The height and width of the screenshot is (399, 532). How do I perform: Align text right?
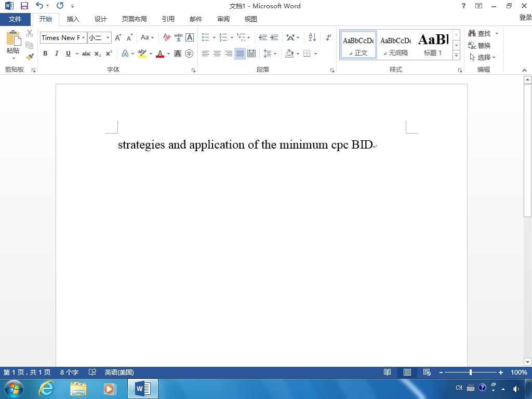click(x=229, y=54)
